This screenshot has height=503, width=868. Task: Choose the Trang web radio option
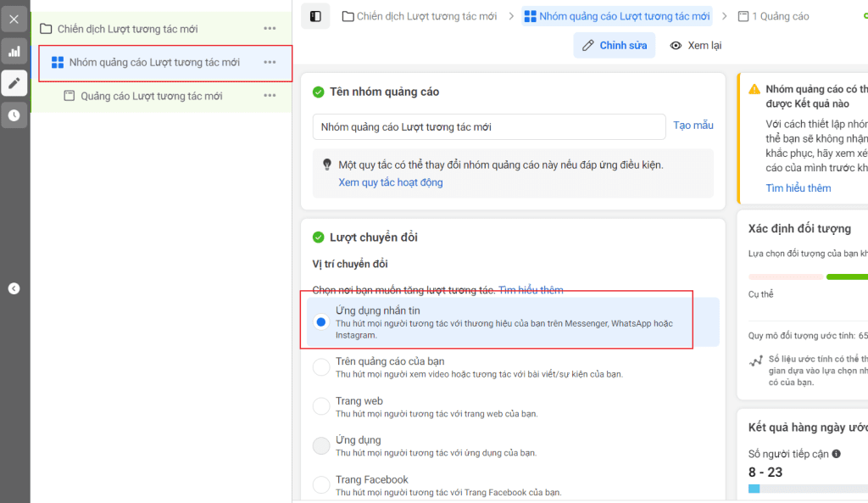(x=321, y=406)
